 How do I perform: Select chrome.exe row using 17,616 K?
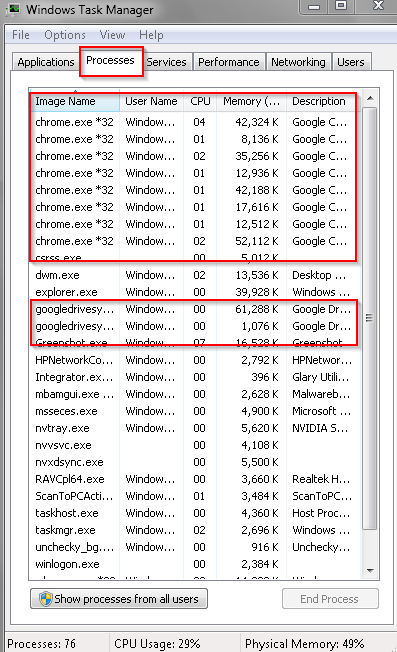click(x=195, y=207)
